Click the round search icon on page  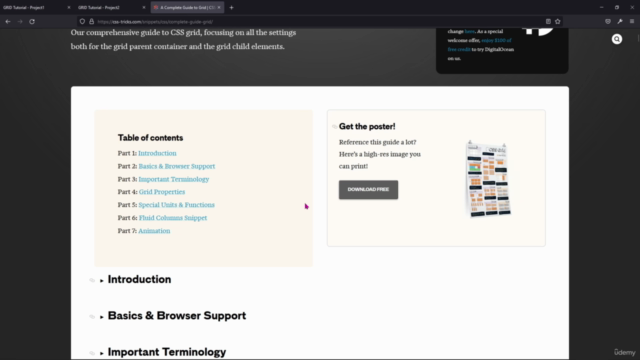tap(617, 39)
